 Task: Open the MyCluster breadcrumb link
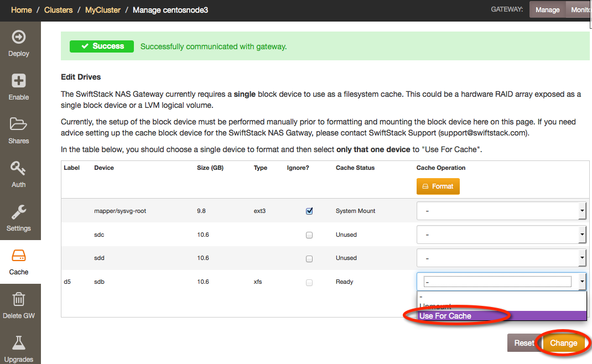pyautogui.click(x=103, y=10)
